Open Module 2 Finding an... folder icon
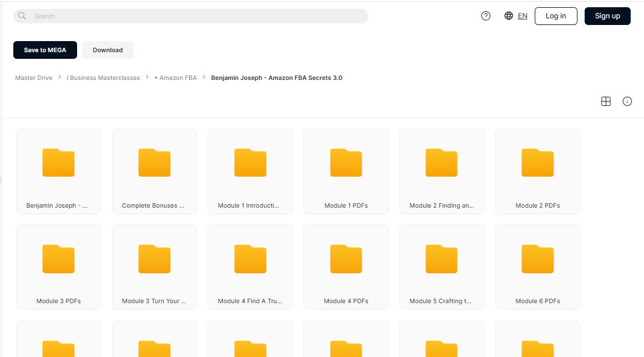This screenshot has width=644, height=357. [442, 163]
